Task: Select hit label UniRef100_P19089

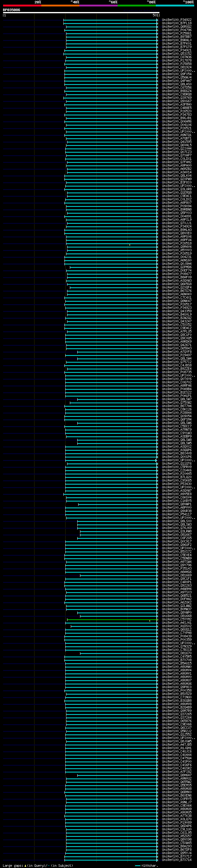Action: [x=177, y=822]
